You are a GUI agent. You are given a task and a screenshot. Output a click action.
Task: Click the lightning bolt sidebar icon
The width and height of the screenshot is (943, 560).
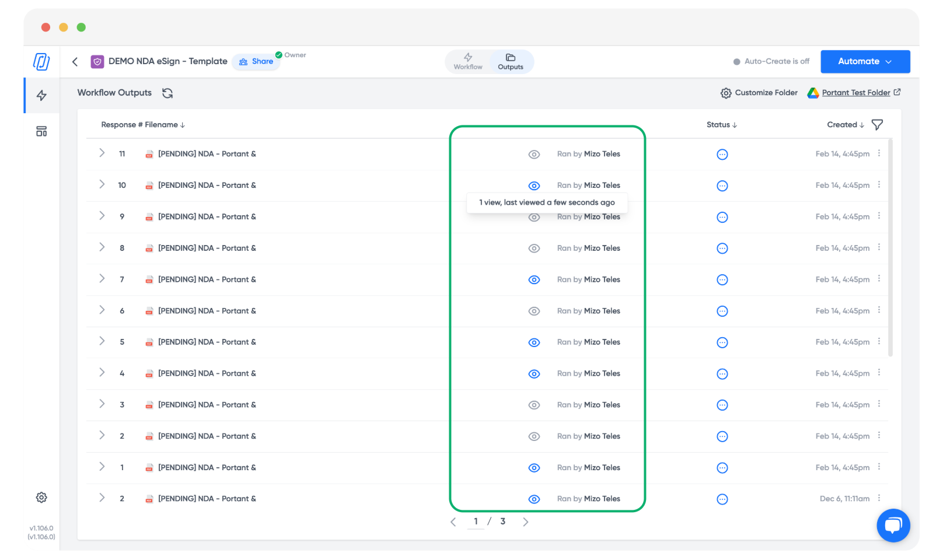pos(41,96)
